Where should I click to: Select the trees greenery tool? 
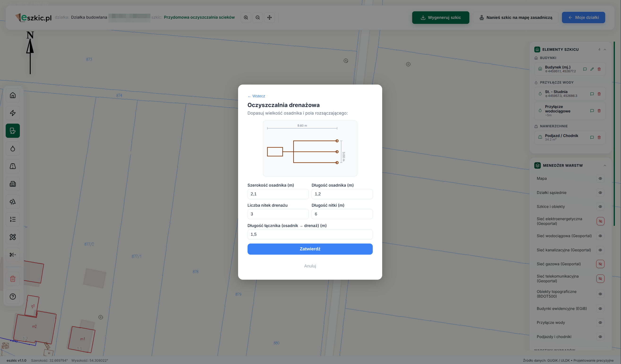pyautogui.click(x=13, y=201)
